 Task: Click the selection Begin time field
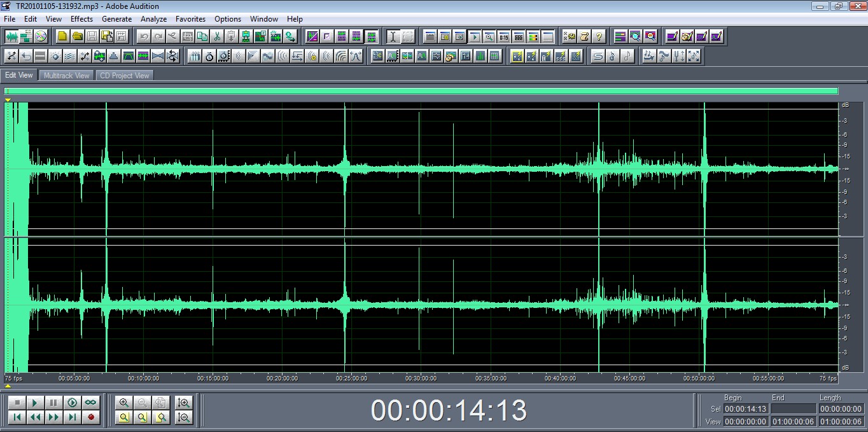746,409
